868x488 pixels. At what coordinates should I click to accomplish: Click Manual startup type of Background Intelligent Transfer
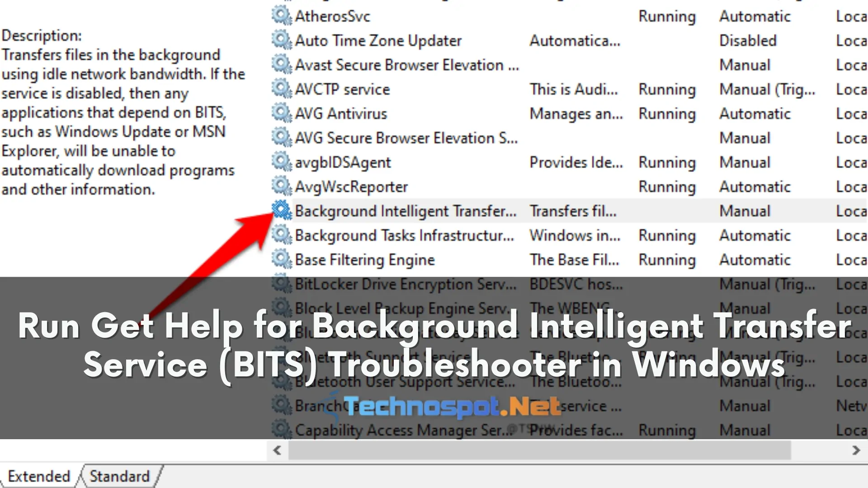[x=745, y=211]
